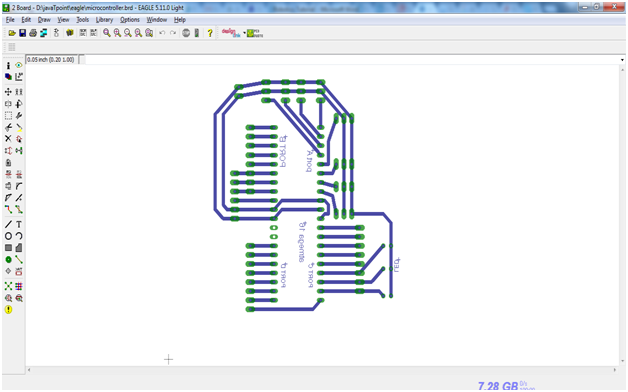Open the Library menu

tap(104, 20)
